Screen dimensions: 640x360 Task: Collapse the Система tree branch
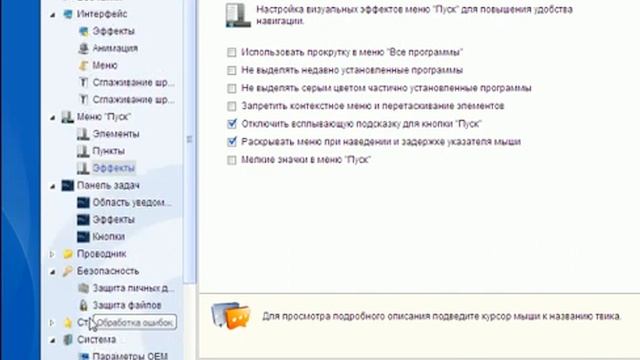pos(53,340)
